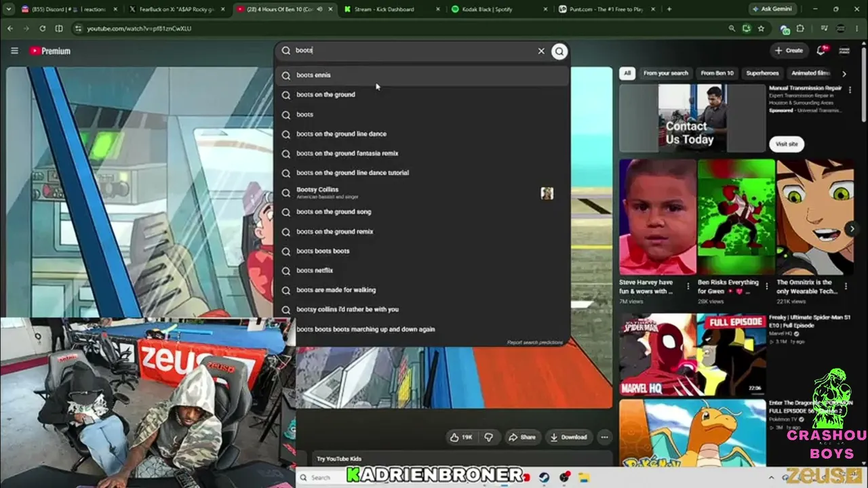Open the YouTube guide hamburger menu

click(x=14, y=51)
